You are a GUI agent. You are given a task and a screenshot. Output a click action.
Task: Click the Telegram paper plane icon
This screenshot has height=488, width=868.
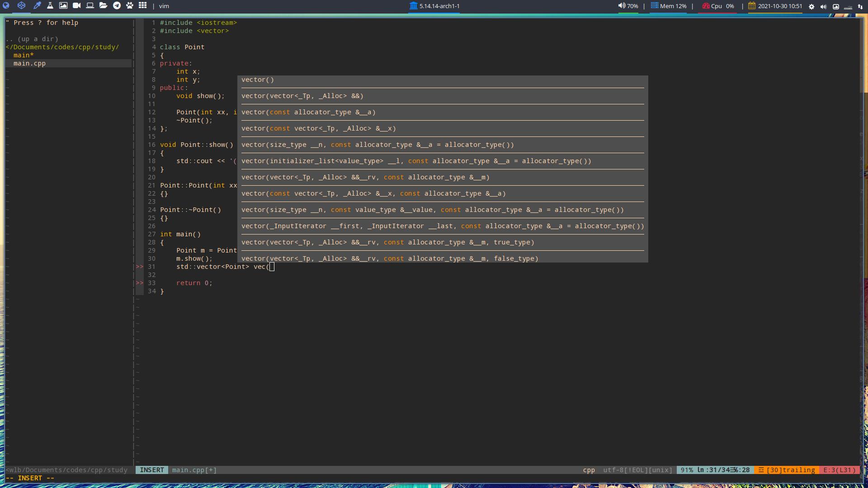pyautogui.click(x=116, y=6)
